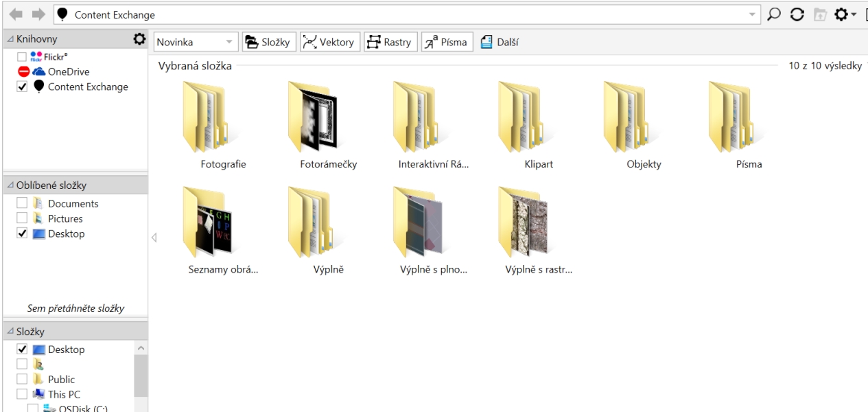Click the search magnifier icon
The height and width of the screenshot is (412, 868).
(774, 14)
